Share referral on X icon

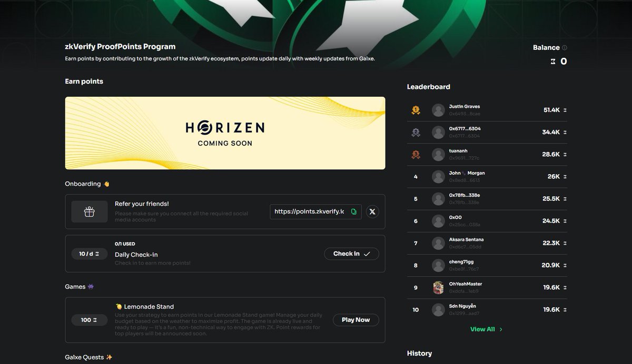(372, 211)
